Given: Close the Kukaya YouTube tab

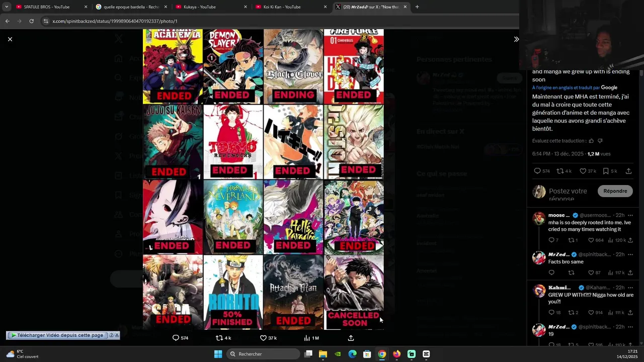Looking at the screenshot, I should pos(246,7).
